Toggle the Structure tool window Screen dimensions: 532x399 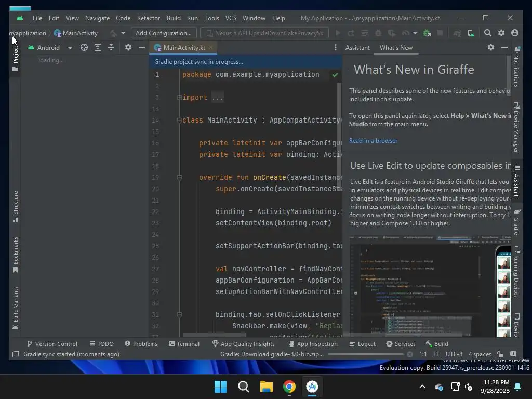[x=15, y=206]
